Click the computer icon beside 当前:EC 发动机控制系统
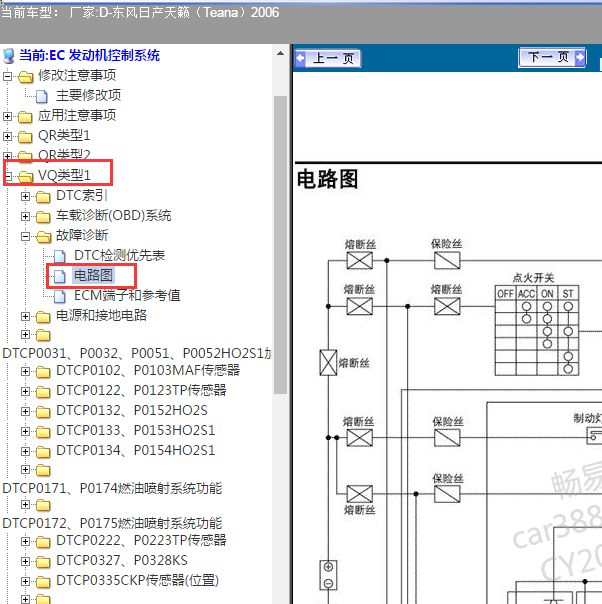602x604 pixels. (x=8, y=56)
